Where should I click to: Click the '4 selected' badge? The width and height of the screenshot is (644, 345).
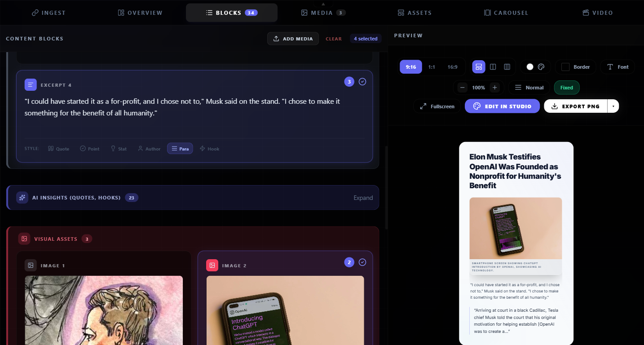point(366,39)
